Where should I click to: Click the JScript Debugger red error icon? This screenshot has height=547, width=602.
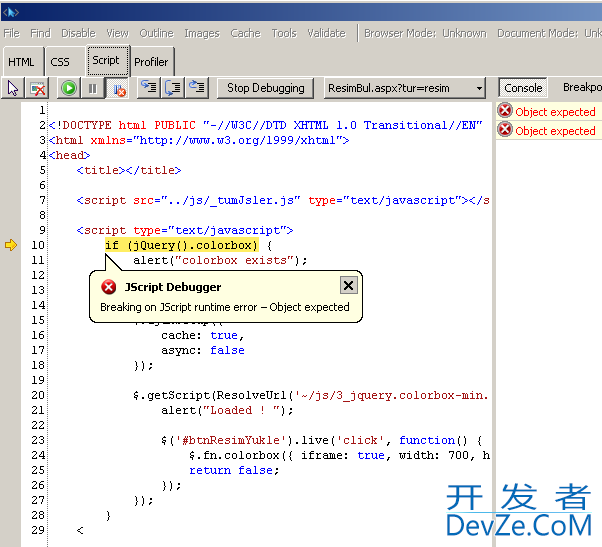pyautogui.click(x=109, y=287)
